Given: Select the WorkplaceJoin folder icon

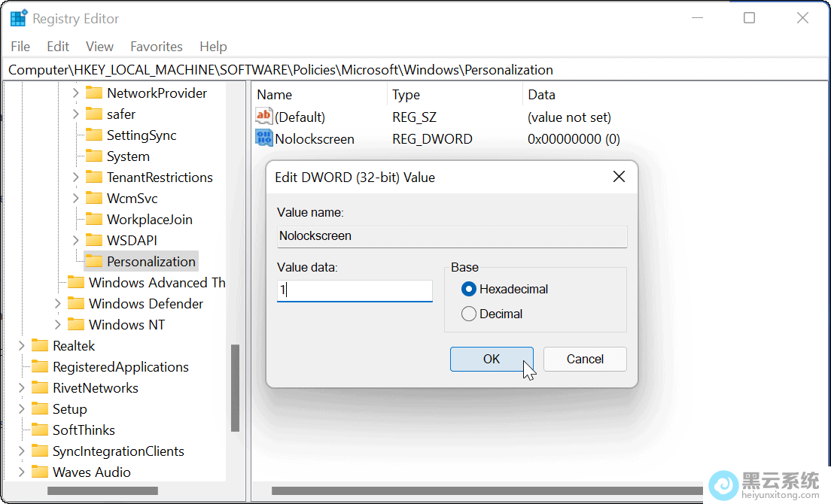Looking at the screenshot, I should [94, 220].
